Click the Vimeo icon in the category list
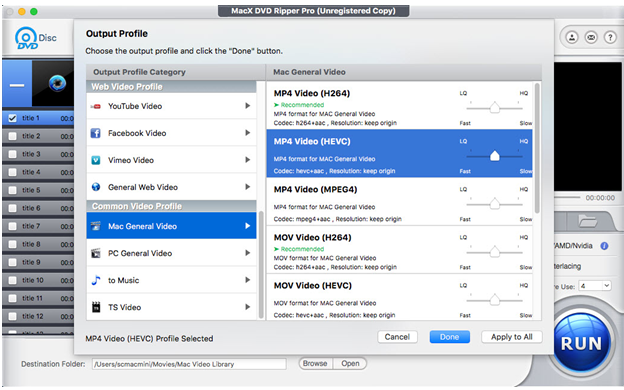The image size is (624, 390). pos(96,160)
